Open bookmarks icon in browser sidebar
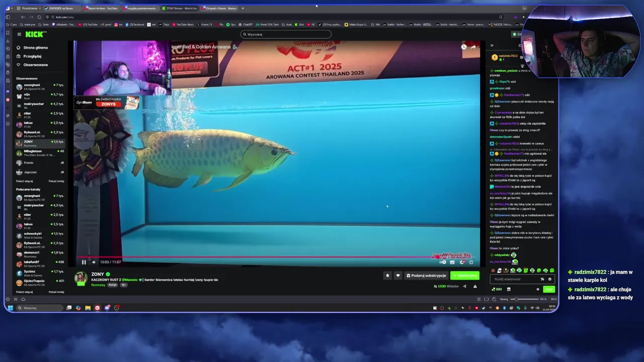The height and width of the screenshot is (362, 644). coord(8,33)
